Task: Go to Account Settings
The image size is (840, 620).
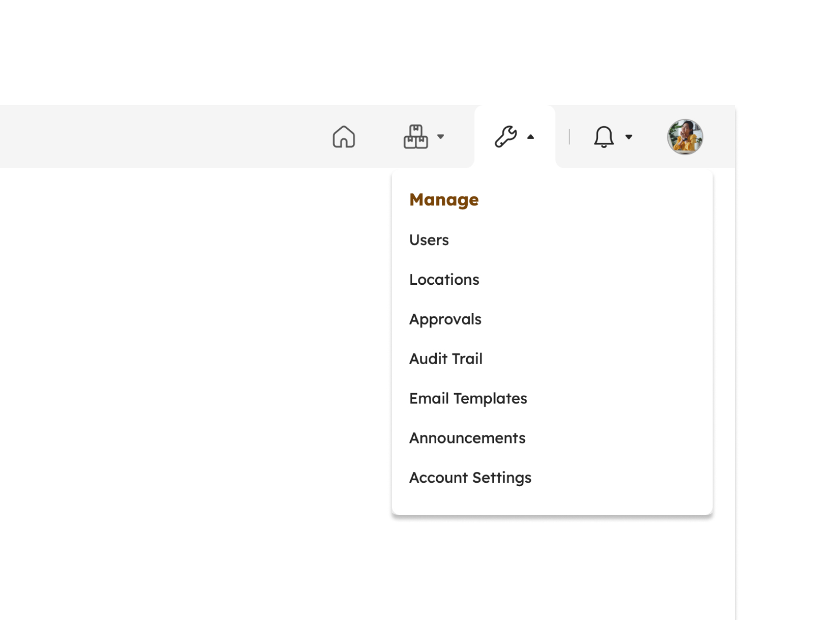Action: point(470,478)
